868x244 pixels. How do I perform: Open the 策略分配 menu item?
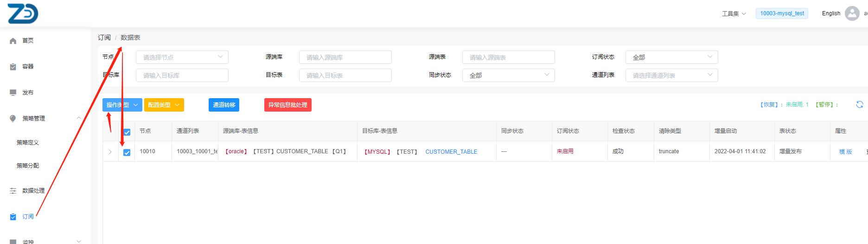pyautogui.click(x=28, y=166)
